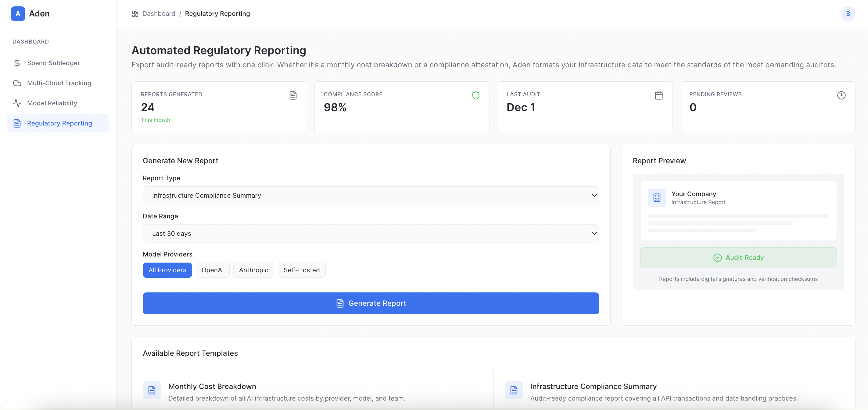Navigate to Model Reliability page
868x410 pixels.
pyautogui.click(x=52, y=103)
